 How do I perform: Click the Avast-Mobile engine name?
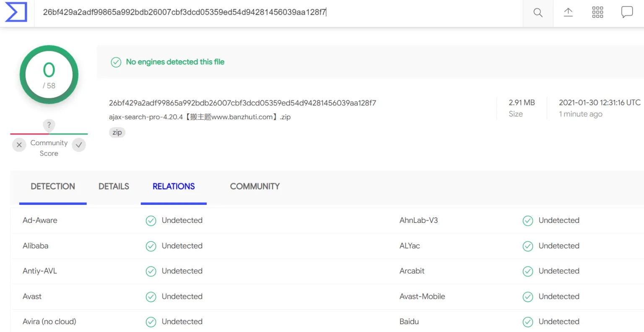click(x=422, y=296)
